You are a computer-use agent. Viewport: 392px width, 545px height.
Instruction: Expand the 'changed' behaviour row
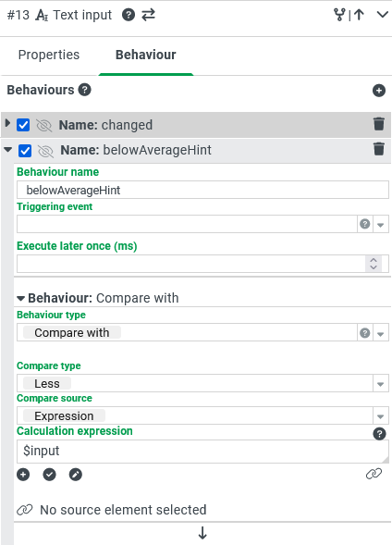pos(7,123)
